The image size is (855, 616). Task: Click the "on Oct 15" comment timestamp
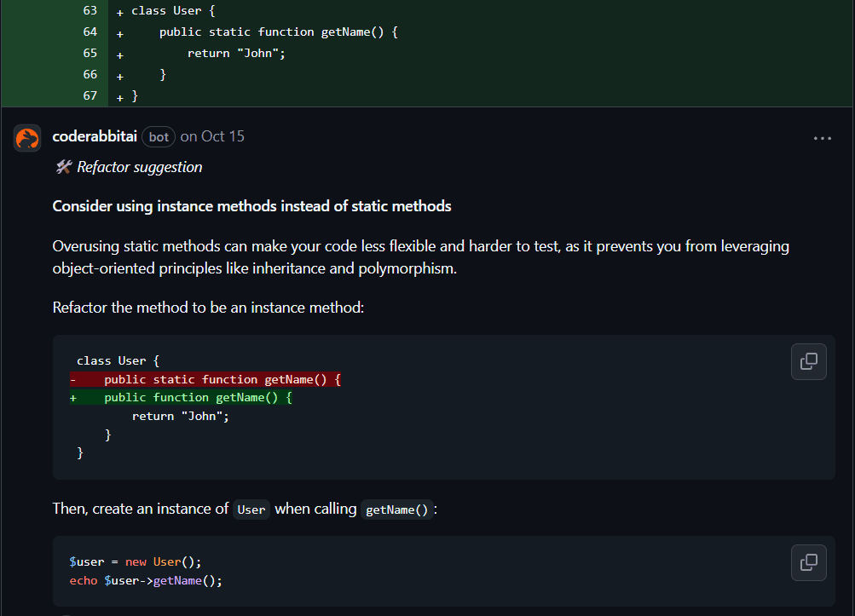point(212,136)
